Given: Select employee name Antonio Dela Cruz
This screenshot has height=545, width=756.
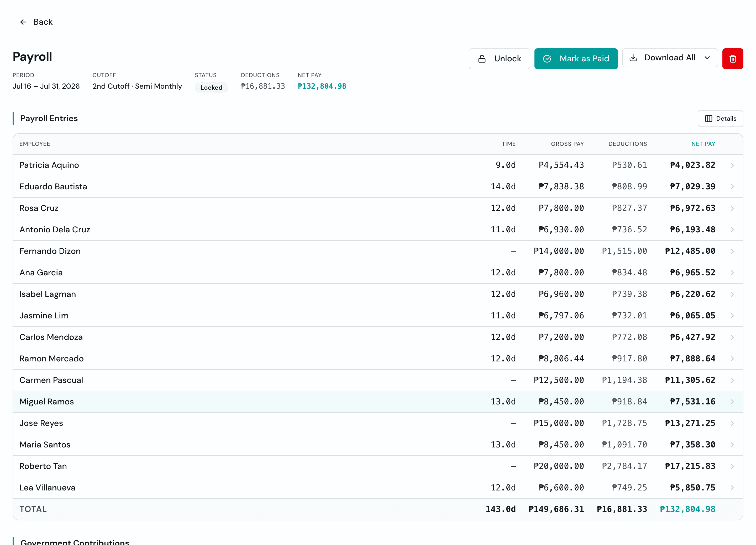Looking at the screenshot, I should [x=55, y=229].
